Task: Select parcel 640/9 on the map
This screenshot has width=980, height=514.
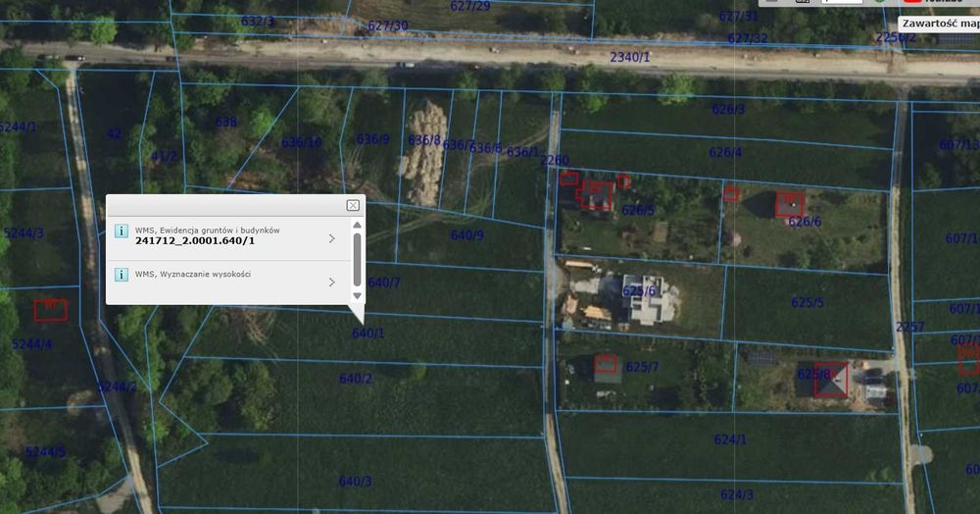Action: point(466,235)
